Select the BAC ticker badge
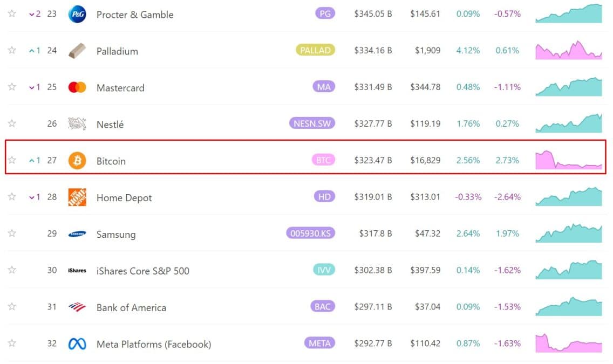 [323, 307]
